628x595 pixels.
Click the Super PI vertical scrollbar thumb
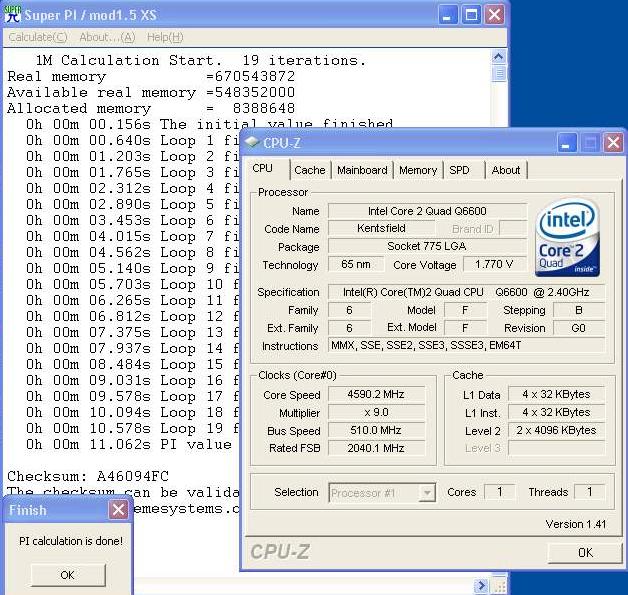click(499, 73)
